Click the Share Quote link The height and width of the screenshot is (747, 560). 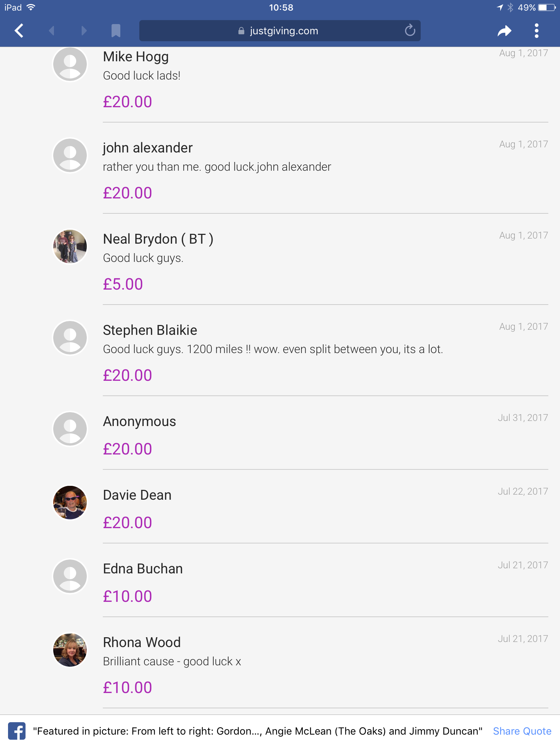(522, 731)
